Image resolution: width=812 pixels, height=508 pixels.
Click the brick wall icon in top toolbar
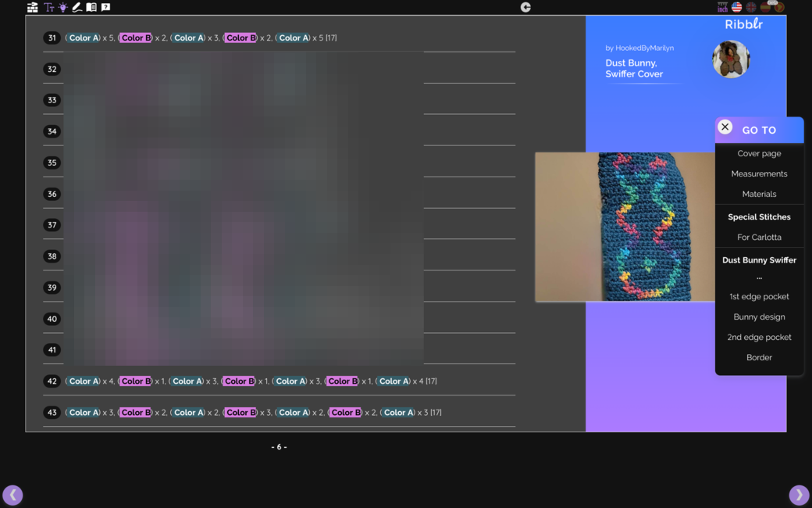pyautogui.click(x=33, y=7)
